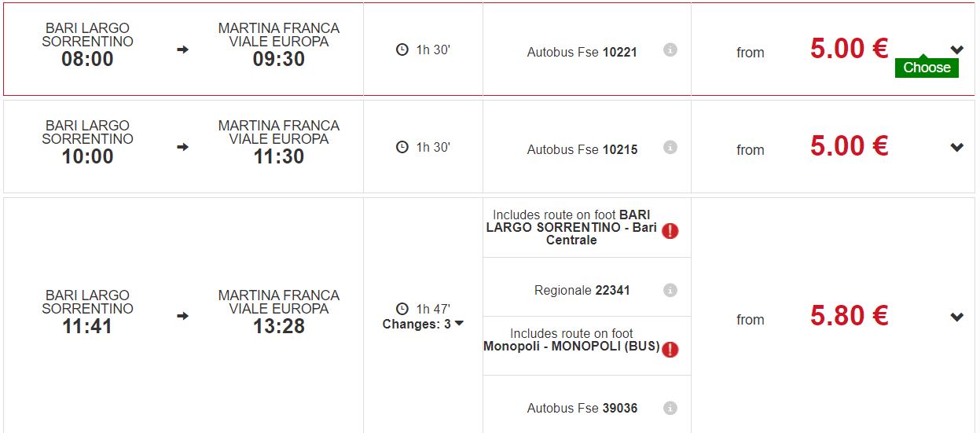Click info icon next to Autobus Fse 10221
This screenshot has width=980, height=433.
670,50
